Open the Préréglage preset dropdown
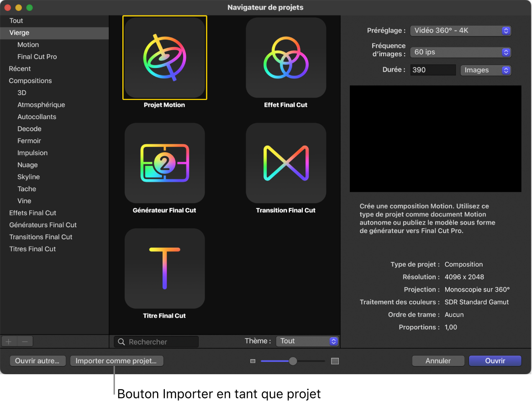This screenshot has height=403, width=532. [460, 31]
